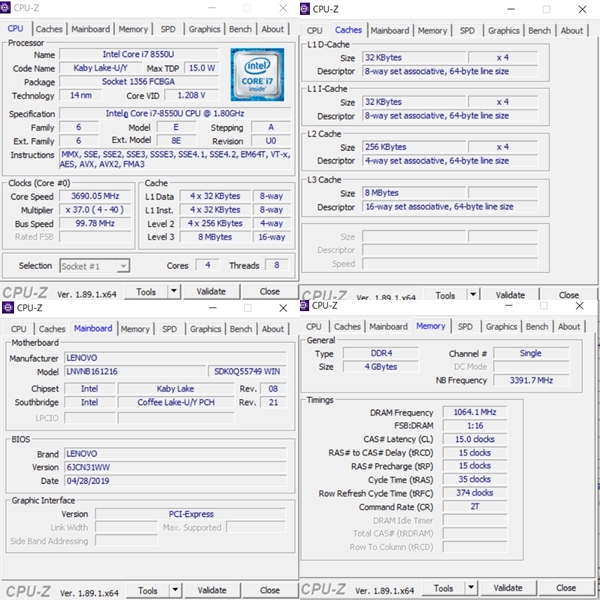Select Caches tab in Memory window
Viewport: 600px width, 600px height.
(x=347, y=327)
